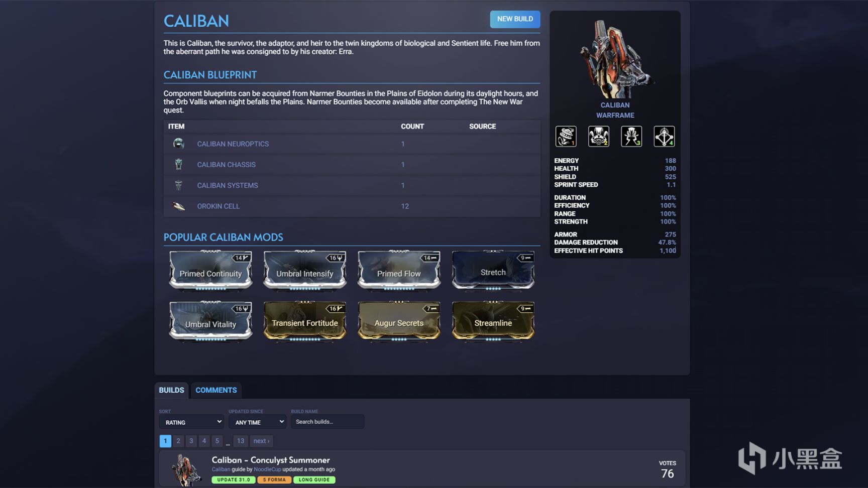Open the Updated Since Any Time dropdown

[x=257, y=422]
